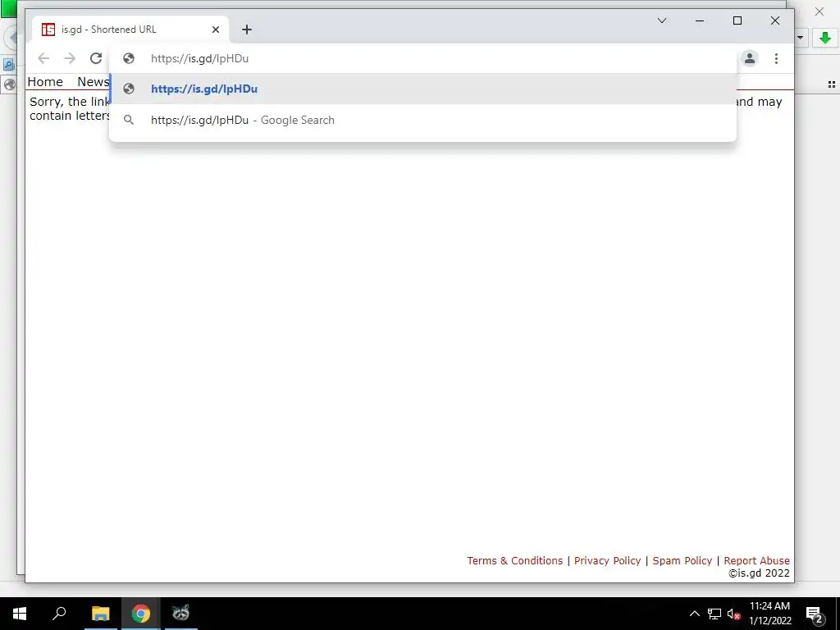Switch to Chrome in the taskbar
Screen dimensions: 840x630
point(141,614)
